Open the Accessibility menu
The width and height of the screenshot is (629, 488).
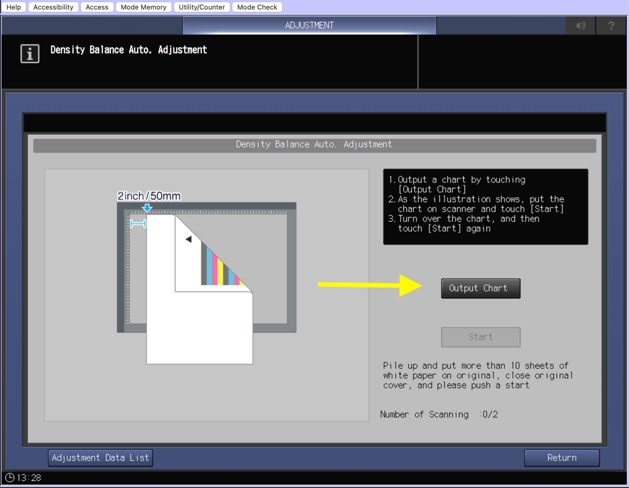(53, 7)
